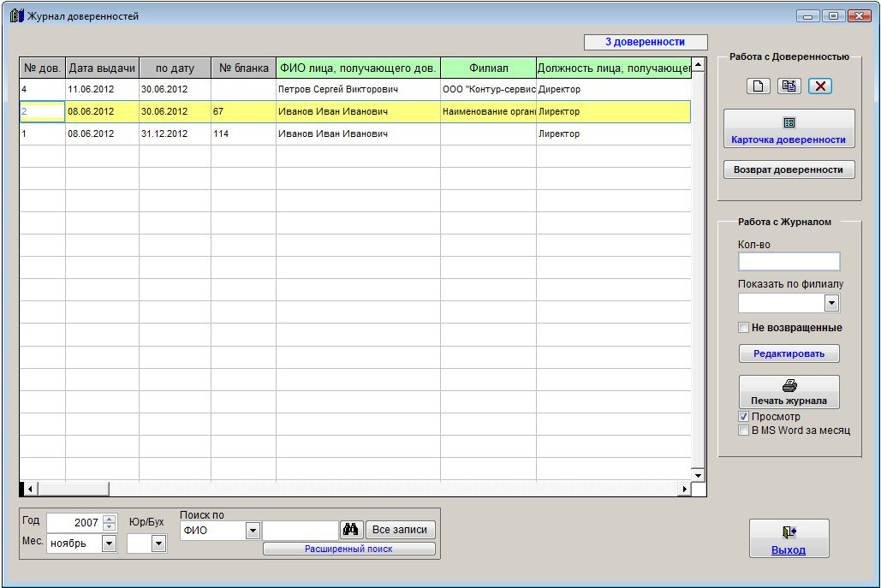The width and height of the screenshot is (881, 588).
Task: Click Журнал доверенностей title bar icon
Action: (x=17, y=15)
